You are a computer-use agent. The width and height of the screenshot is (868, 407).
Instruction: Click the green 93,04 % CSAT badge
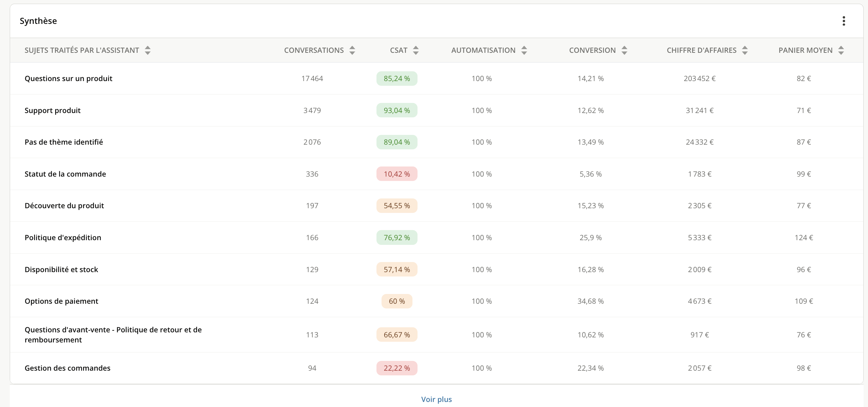tap(397, 111)
